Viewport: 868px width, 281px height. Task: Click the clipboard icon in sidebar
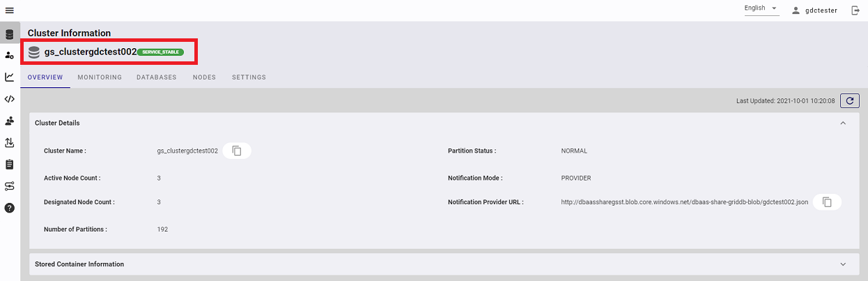point(9,165)
